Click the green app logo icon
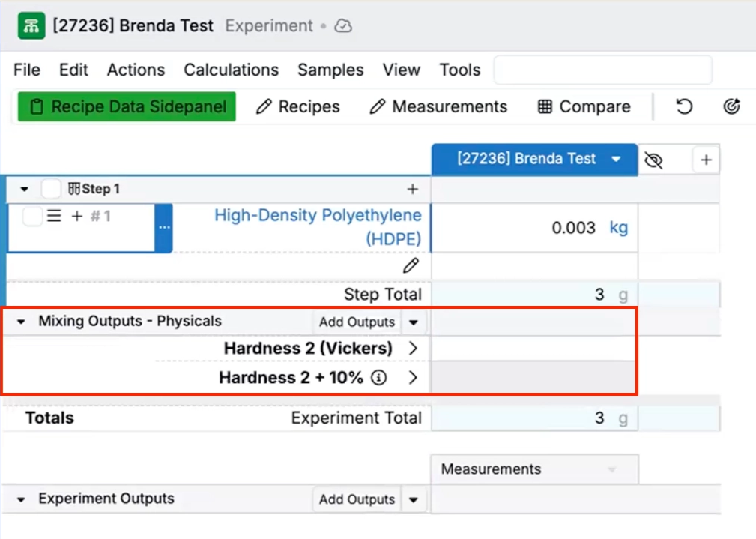756x539 pixels. click(31, 26)
